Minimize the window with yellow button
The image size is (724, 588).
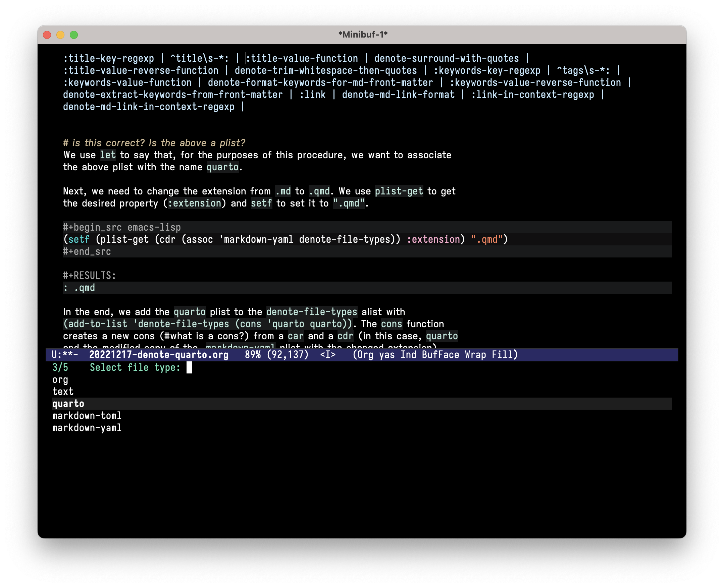pyautogui.click(x=60, y=35)
